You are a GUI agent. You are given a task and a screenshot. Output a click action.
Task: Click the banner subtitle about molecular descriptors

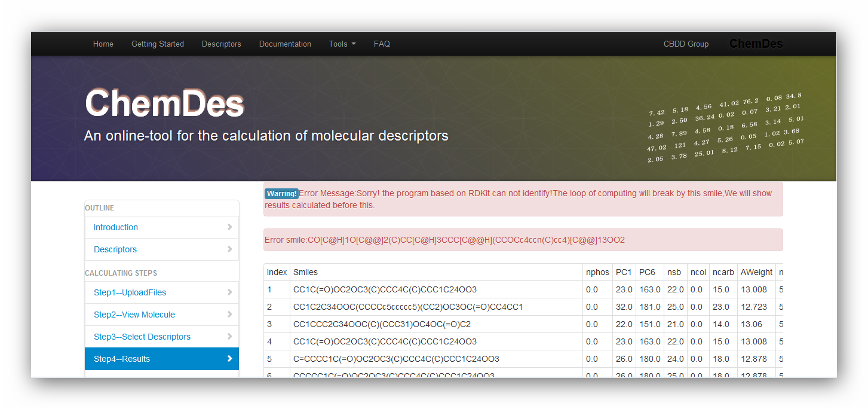click(266, 136)
